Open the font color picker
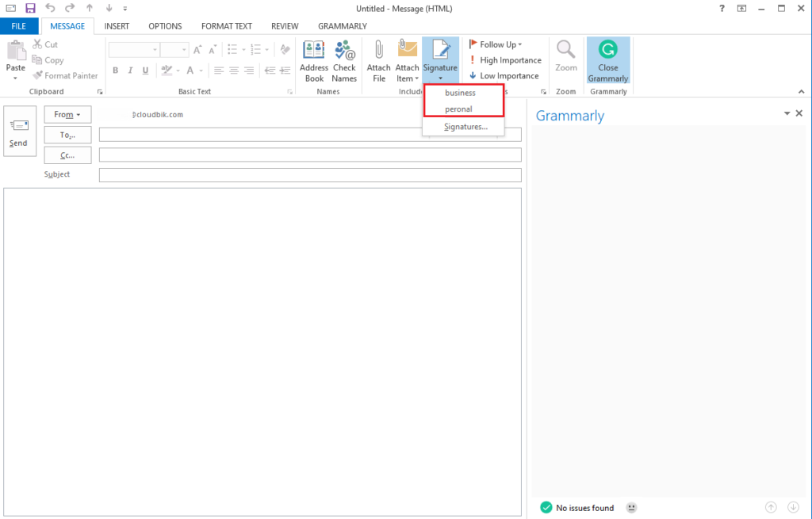The width and height of the screenshot is (812, 519). 190,70
